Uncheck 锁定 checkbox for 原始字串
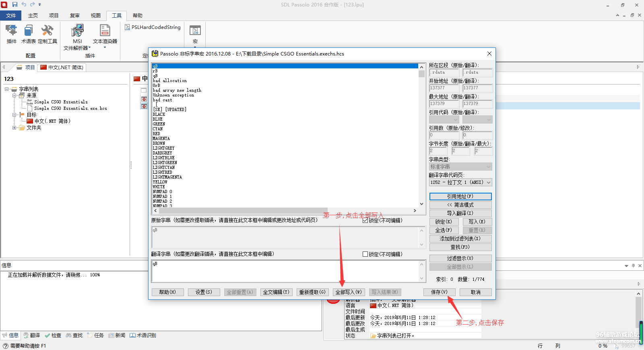 (x=365, y=220)
